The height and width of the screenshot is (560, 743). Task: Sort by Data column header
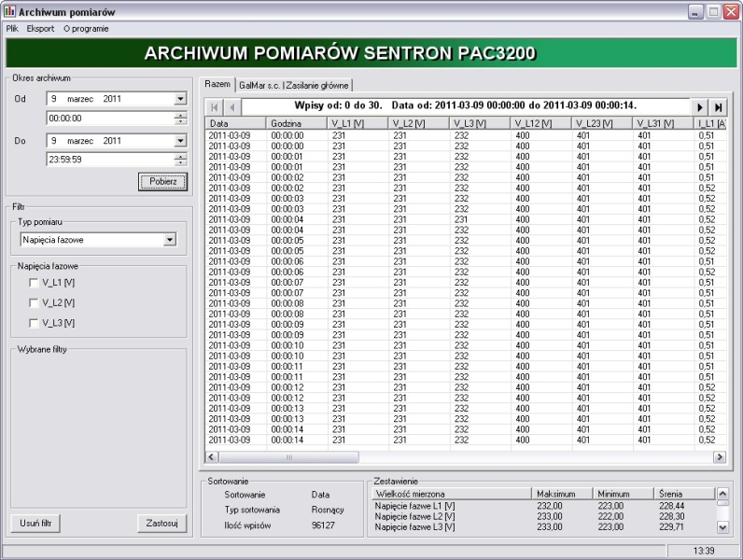coord(235,123)
